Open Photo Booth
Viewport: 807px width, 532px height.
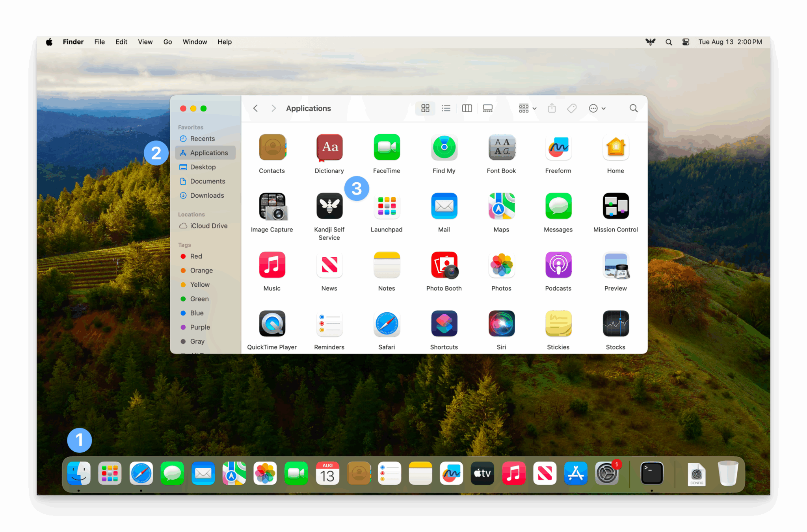pyautogui.click(x=444, y=265)
